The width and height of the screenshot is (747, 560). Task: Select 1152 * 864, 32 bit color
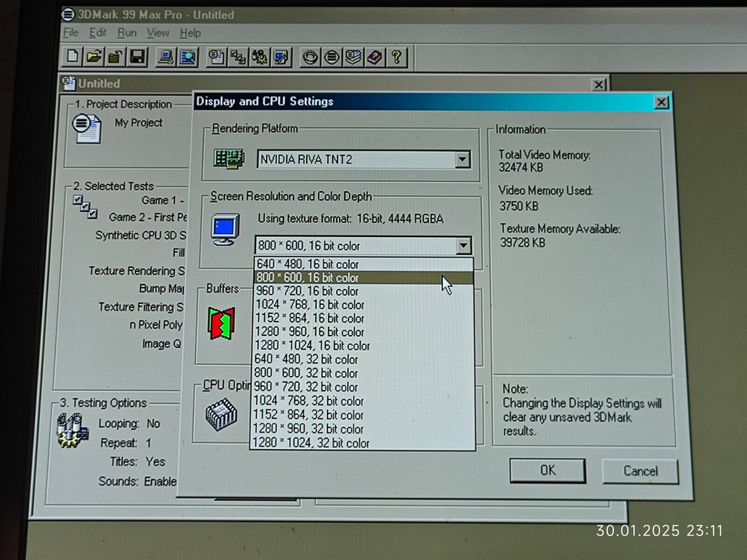pyautogui.click(x=363, y=415)
